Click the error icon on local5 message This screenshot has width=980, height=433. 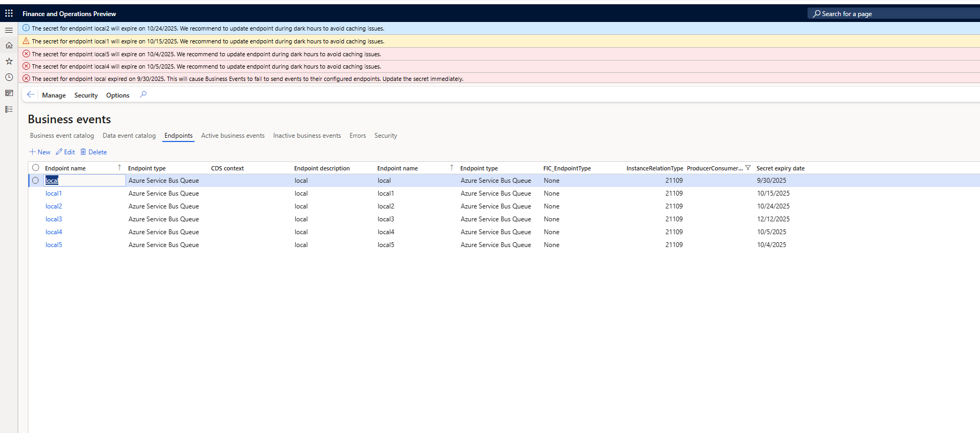pyautogui.click(x=26, y=54)
